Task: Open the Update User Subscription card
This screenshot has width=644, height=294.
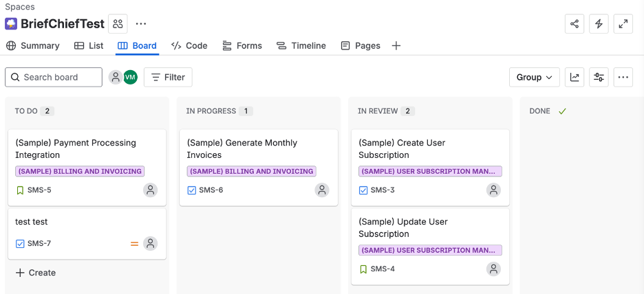Action: click(431, 247)
